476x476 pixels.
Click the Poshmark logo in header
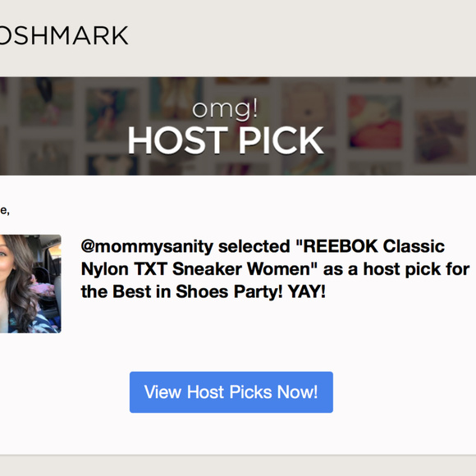[x=64, y=35]
